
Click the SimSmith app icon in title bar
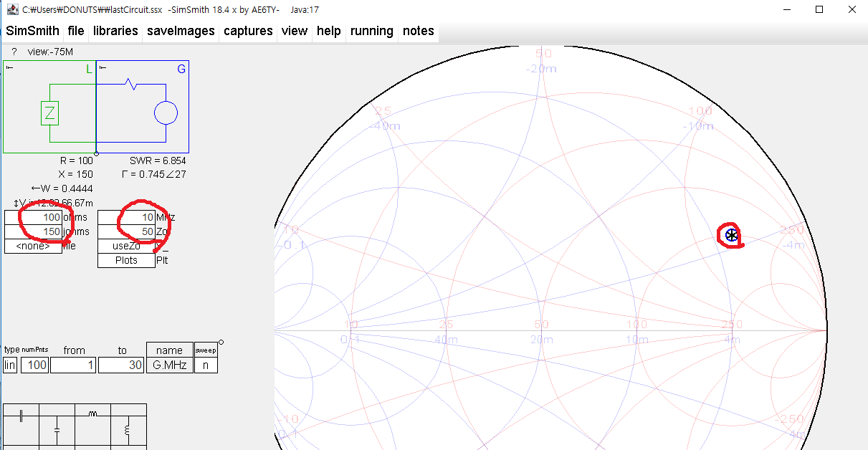pos(12,9)
